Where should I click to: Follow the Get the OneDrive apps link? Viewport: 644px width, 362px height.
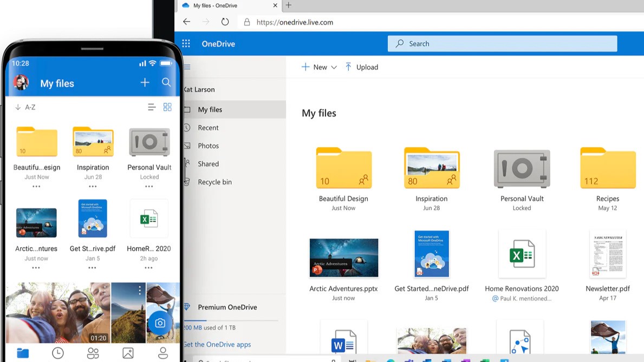point(217,344)
